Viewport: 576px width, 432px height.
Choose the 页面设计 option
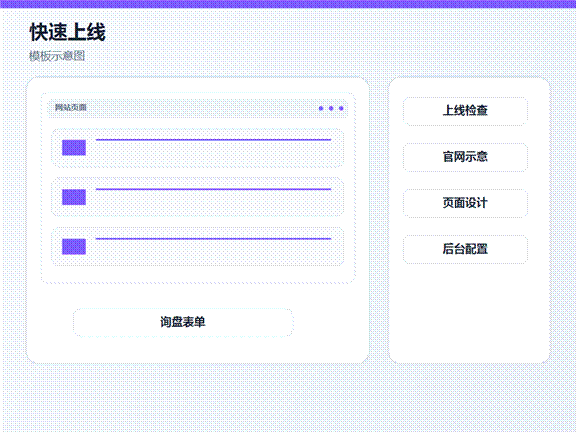[x=465, y=203]
